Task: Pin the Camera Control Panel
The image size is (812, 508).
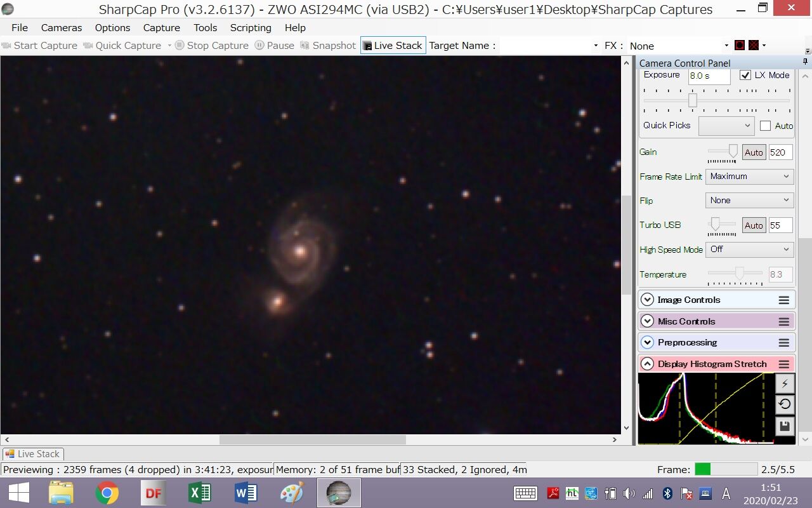Action: point(805,62)
